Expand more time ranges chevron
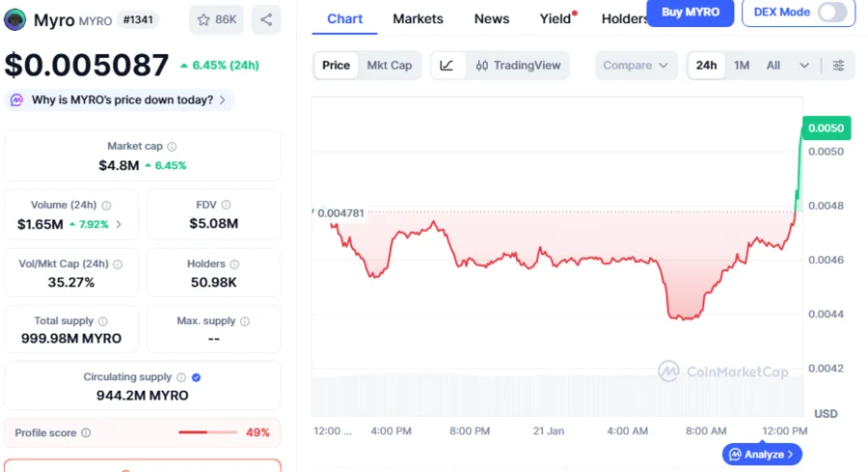The width and height of the screenshot is (868, 472). coord(804,66)
